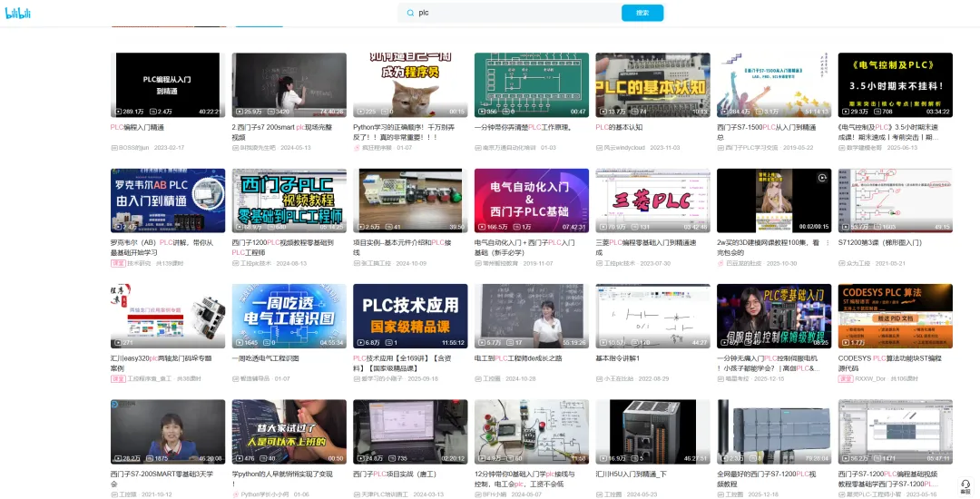The image size is (980, 499).
Task: Open title 西门子S7-200SMART零基础3天学会
Action: click(x=162, y=479)
